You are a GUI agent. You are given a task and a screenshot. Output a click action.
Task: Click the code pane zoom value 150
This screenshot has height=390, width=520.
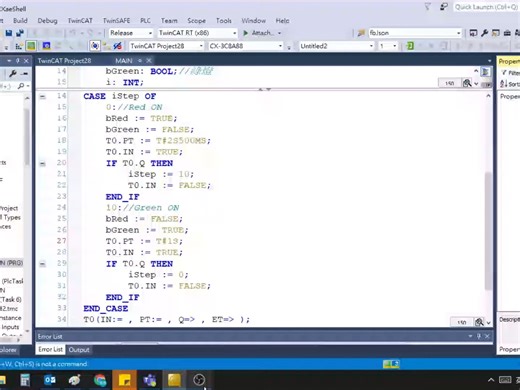pos(461,322)
